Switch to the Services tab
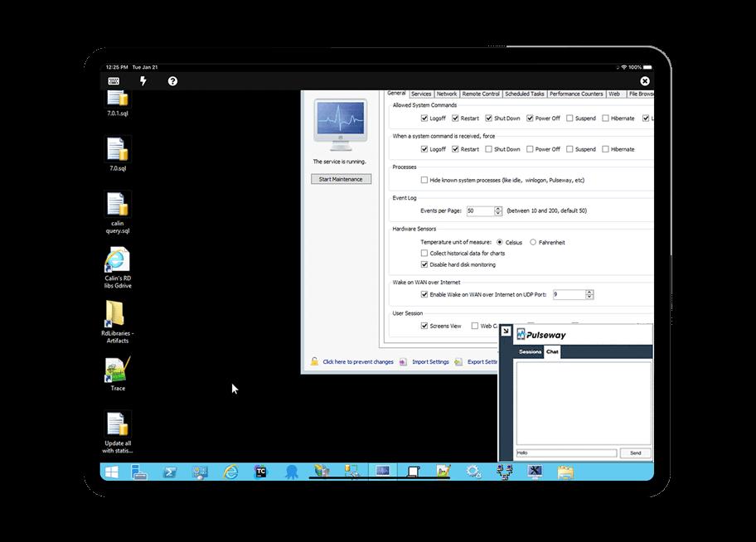The image size is (756, 542). tap(421, 94)
